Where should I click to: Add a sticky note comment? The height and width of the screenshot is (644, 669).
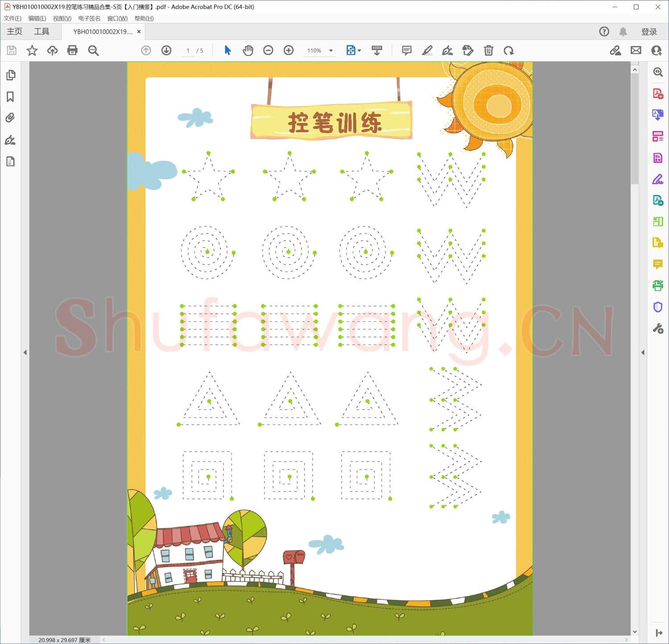tap(407, 50)
